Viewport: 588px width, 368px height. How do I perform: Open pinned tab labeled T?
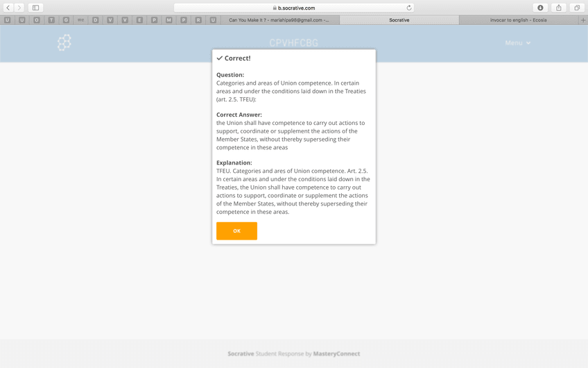(51, 20)
